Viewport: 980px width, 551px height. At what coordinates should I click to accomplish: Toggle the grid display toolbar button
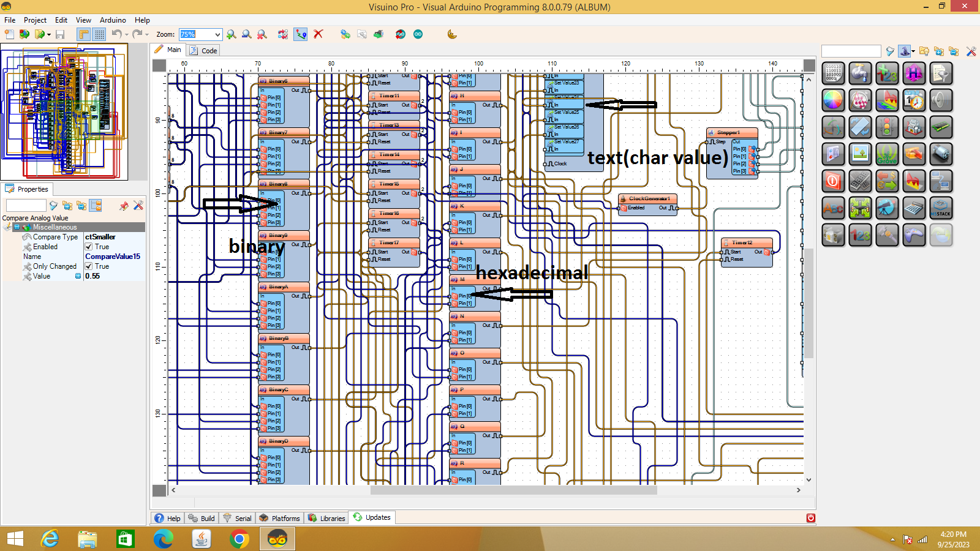(x=99, y=34)
